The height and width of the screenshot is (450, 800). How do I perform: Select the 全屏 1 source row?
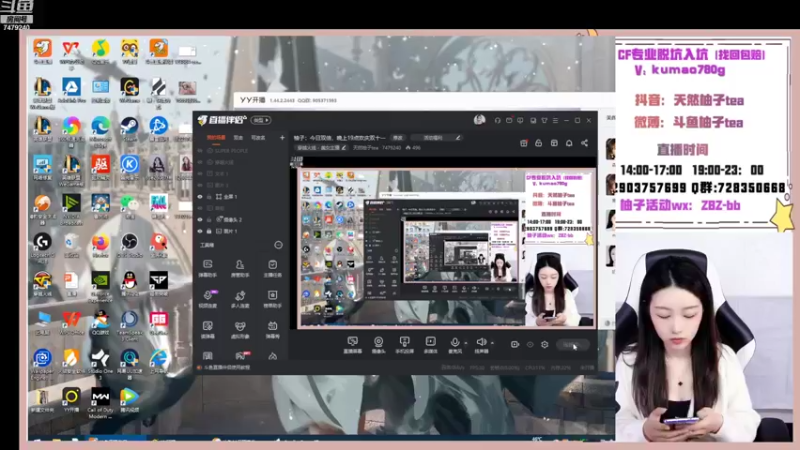click(241, 197)
